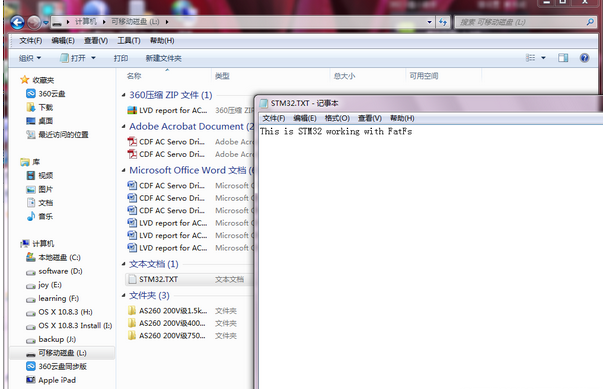This screenshot has width=604, height=389.
Task: Select drive backup (J:)
Action: (51, 339)
